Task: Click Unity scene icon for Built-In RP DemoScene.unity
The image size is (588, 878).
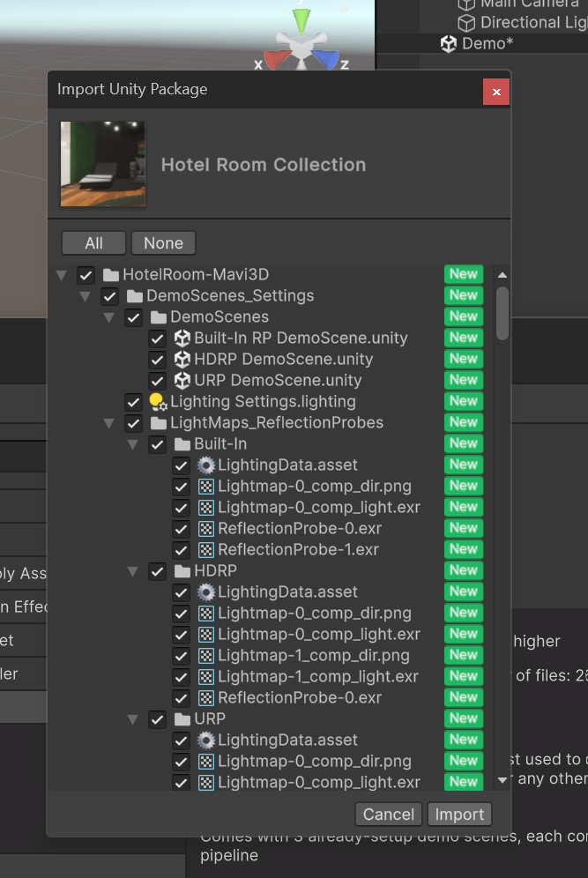Action: 182,339
